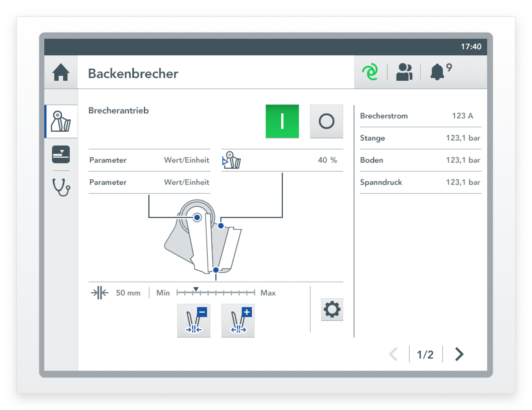Click the Spanndruck 123,1 bar reading

tap(420, 182)
